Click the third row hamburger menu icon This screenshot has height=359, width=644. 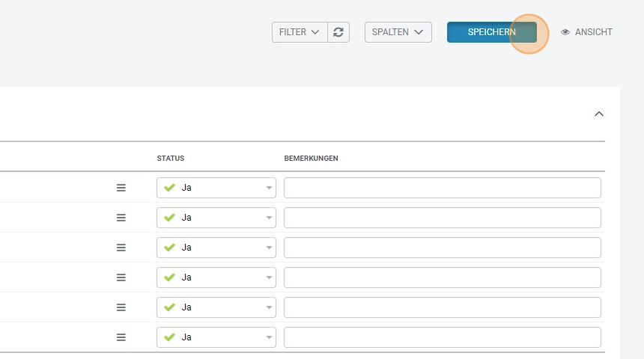pos(121,248)
